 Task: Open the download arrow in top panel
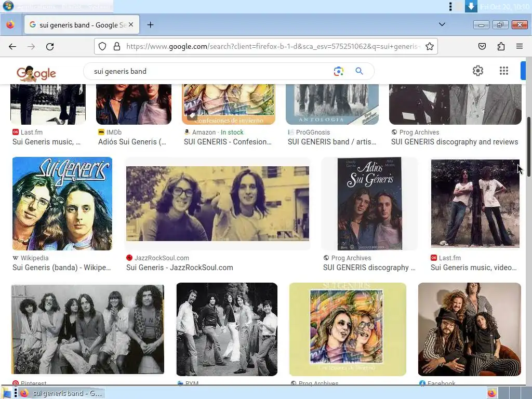471,6
